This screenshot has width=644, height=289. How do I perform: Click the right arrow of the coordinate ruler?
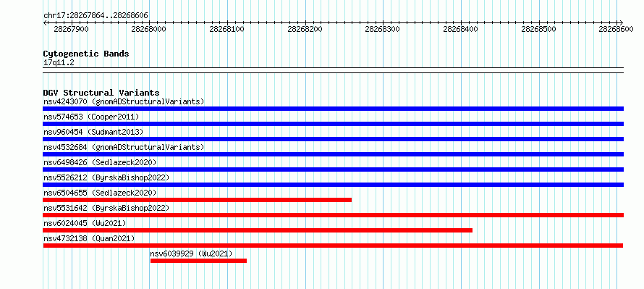pos(621,22)
